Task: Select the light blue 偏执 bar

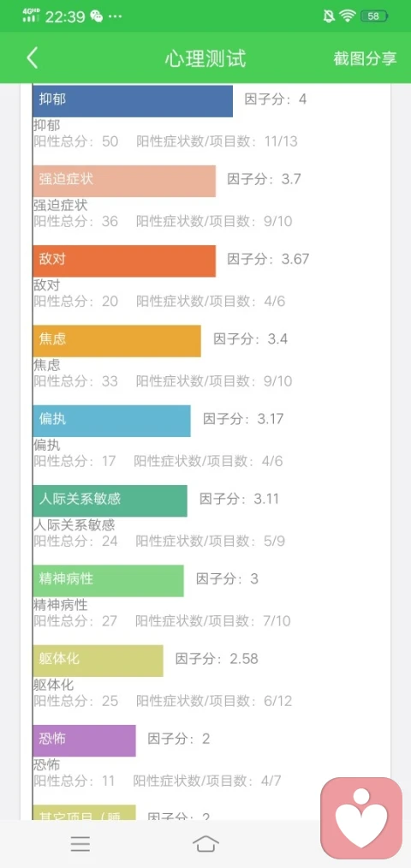Action: tap(111, 421)
